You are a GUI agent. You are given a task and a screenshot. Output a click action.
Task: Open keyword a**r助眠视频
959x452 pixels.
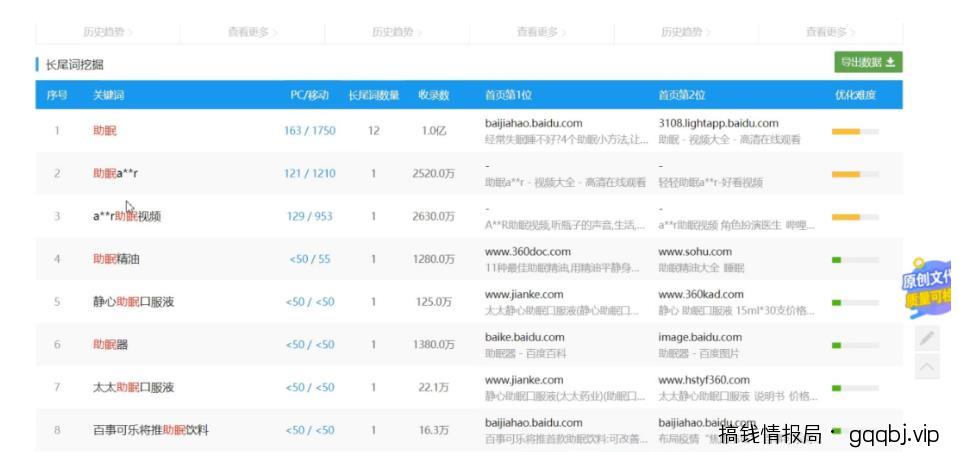point(127,217)
